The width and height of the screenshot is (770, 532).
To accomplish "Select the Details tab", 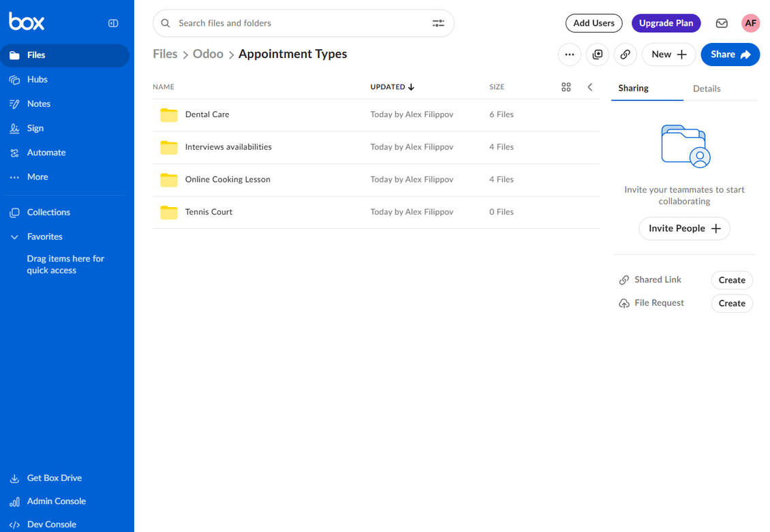I will pos(707,89).
